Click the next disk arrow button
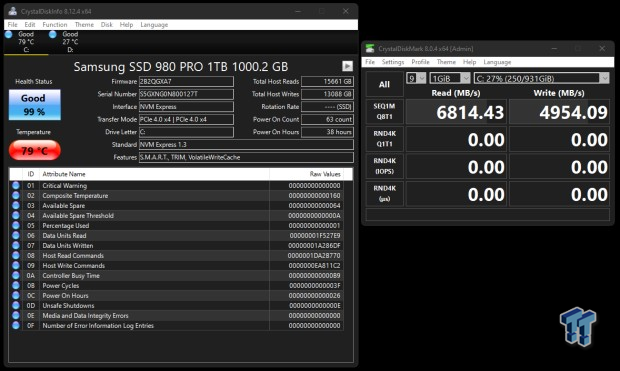This screenshot has width=620, height=371. [347, 66]
